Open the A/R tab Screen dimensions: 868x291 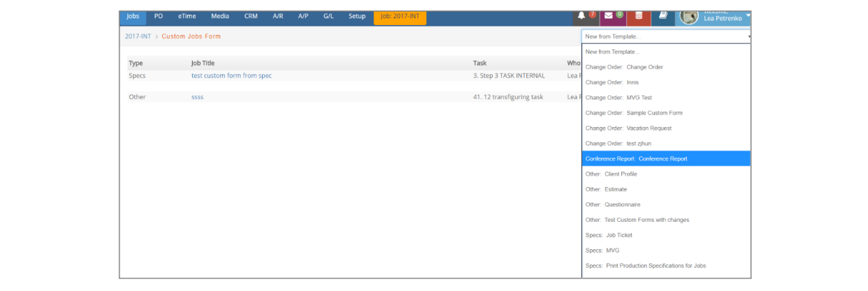[277, 16]
